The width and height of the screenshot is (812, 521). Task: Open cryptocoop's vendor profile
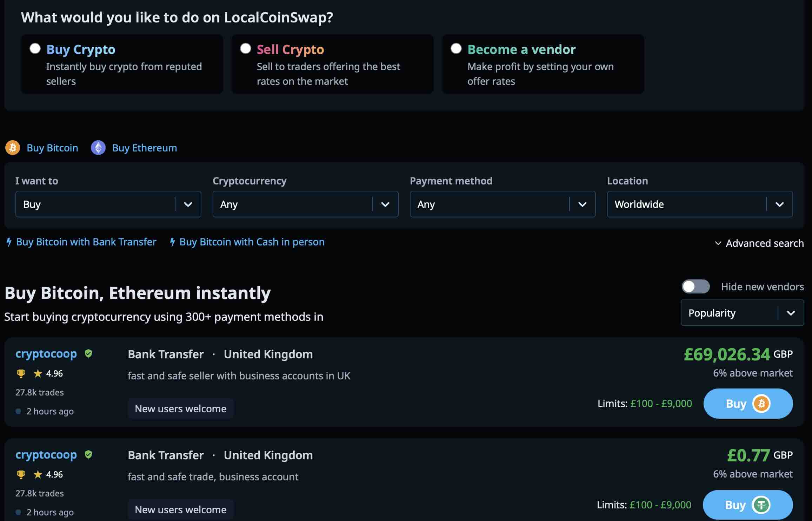point(46,353)
